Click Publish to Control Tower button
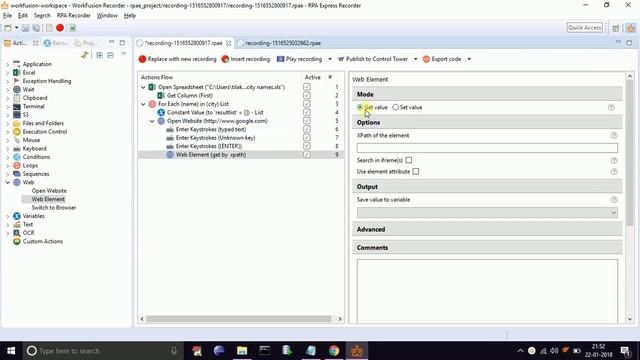 tap(373, 59)
